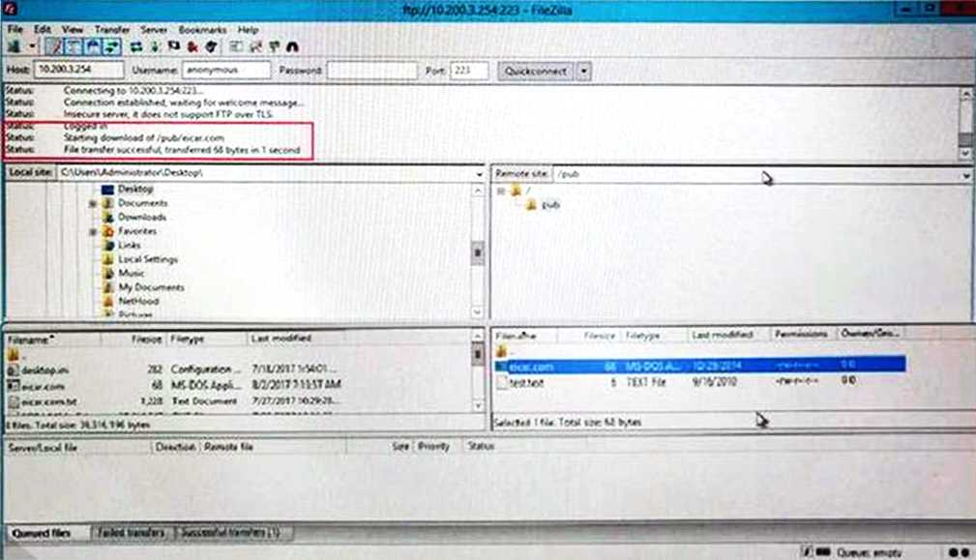Image resolution: width=976 pixels, height=560 pixels.
Task: Toggle synchronized browsing icon
Action: (274, 46)
